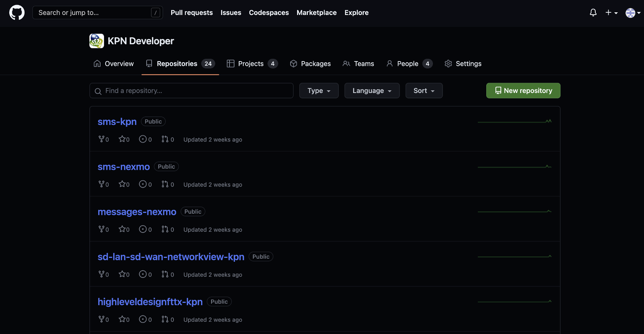The height and width of the screenshot is (334, 644).
Task: Click the issues icon for messages-nexmo
Action: 143,229
